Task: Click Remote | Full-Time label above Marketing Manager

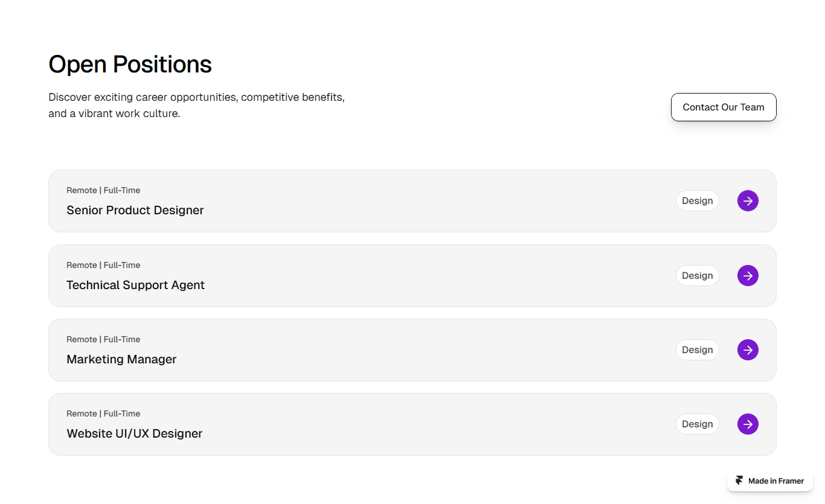Action: pos(103,339)
